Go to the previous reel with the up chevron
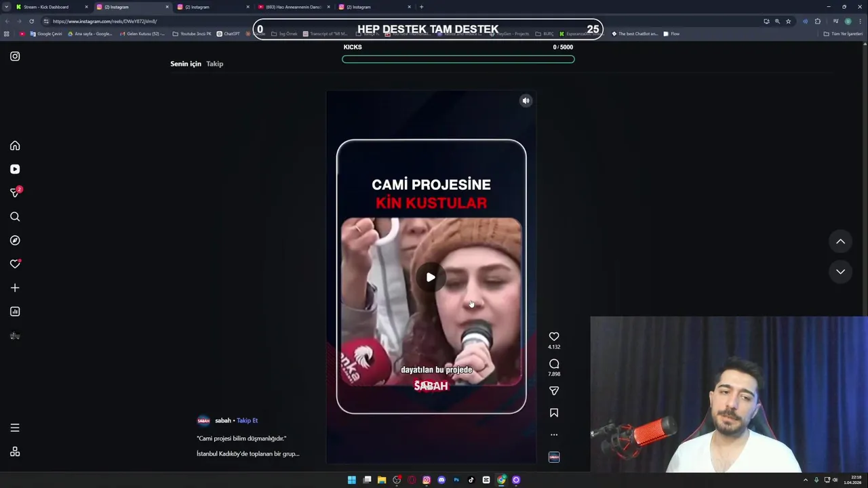This screenshot has width=868, height=488. click(x=840, y=241)
